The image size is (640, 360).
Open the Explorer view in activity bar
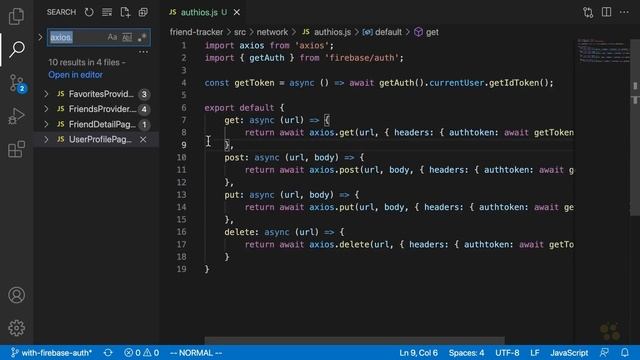16,16
